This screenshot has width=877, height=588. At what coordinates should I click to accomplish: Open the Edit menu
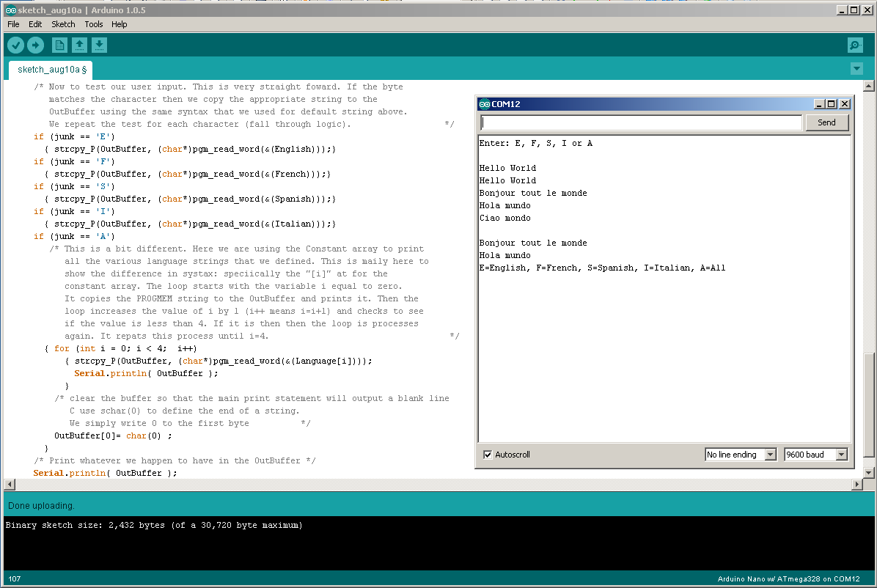coord(35,24)
